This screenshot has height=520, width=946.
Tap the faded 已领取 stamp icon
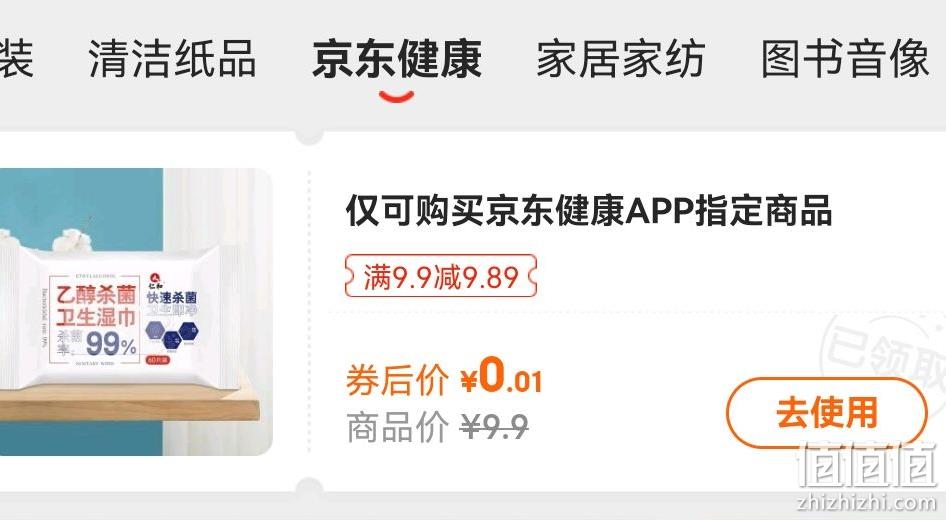884,354
